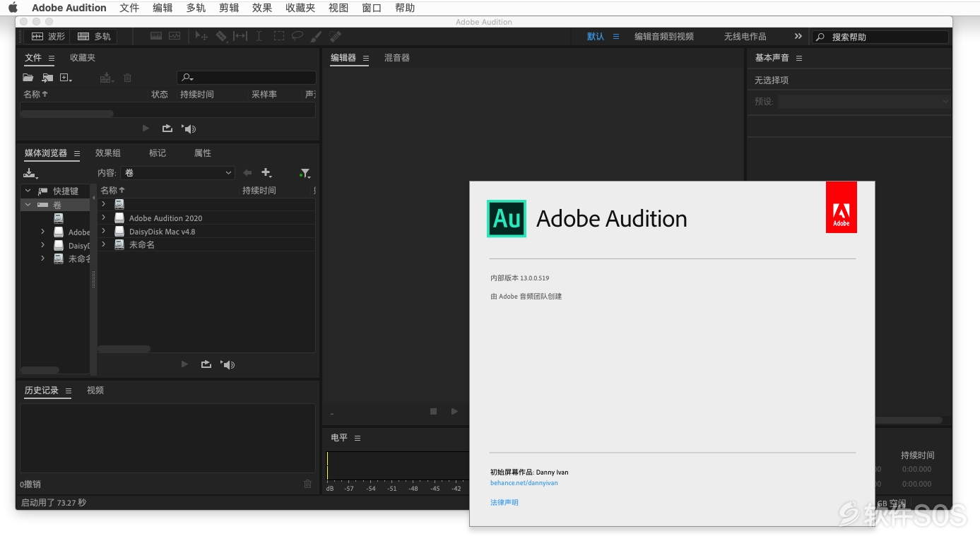Click the download shortcut icon in Media Browser
The image size is (980, 536).
tap(30, 173)
